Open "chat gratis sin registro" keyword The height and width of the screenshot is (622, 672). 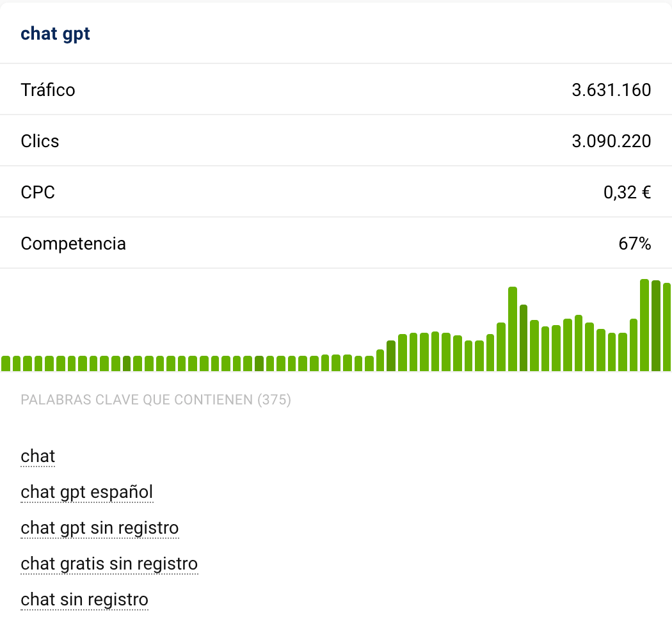109,564
